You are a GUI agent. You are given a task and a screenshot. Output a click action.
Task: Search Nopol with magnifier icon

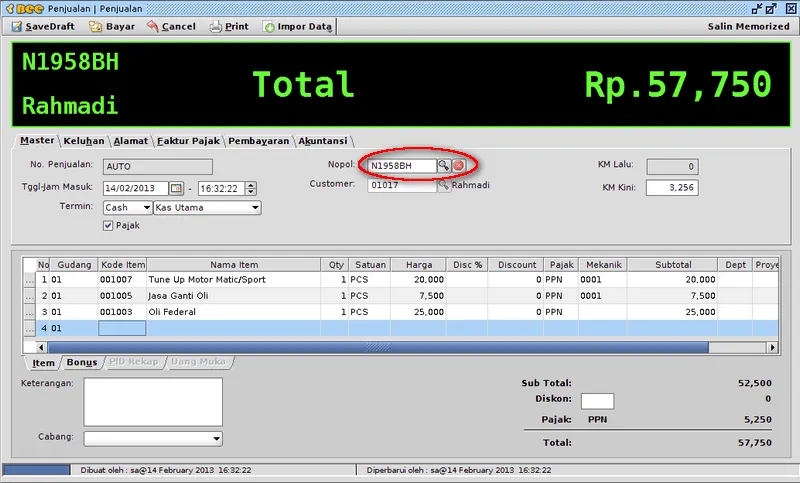pyautogui.click(x=443, y=165)
